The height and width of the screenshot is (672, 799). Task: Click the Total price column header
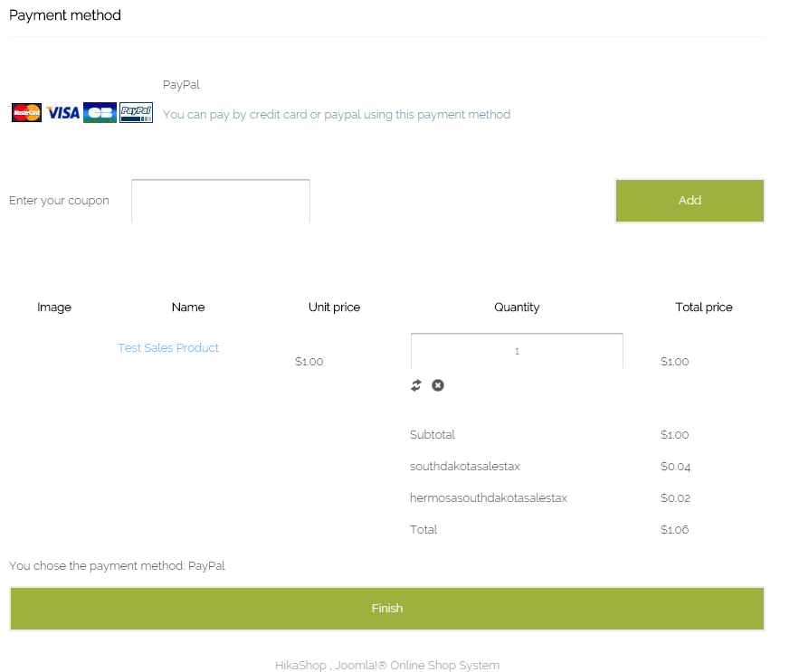pyautogui.click(x=704, y=308)
